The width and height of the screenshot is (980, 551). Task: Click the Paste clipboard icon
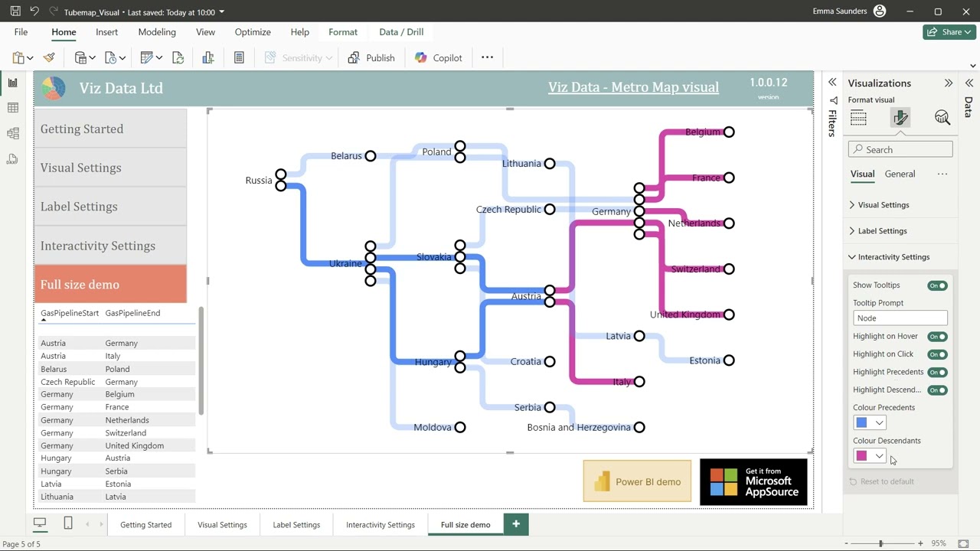[x=18, y=57]
